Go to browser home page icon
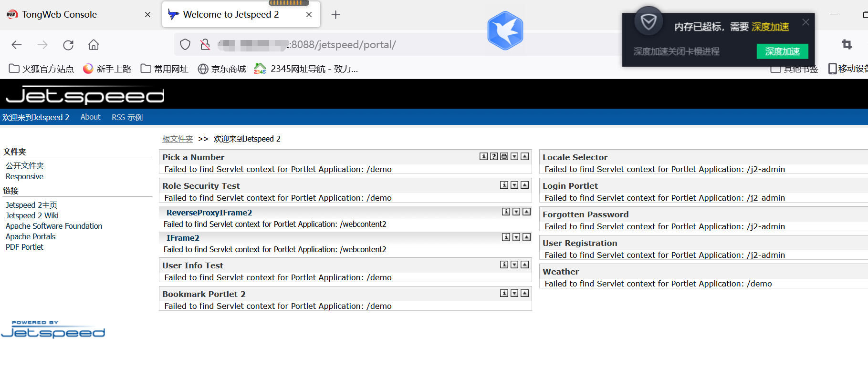 (x=94, y=45)
